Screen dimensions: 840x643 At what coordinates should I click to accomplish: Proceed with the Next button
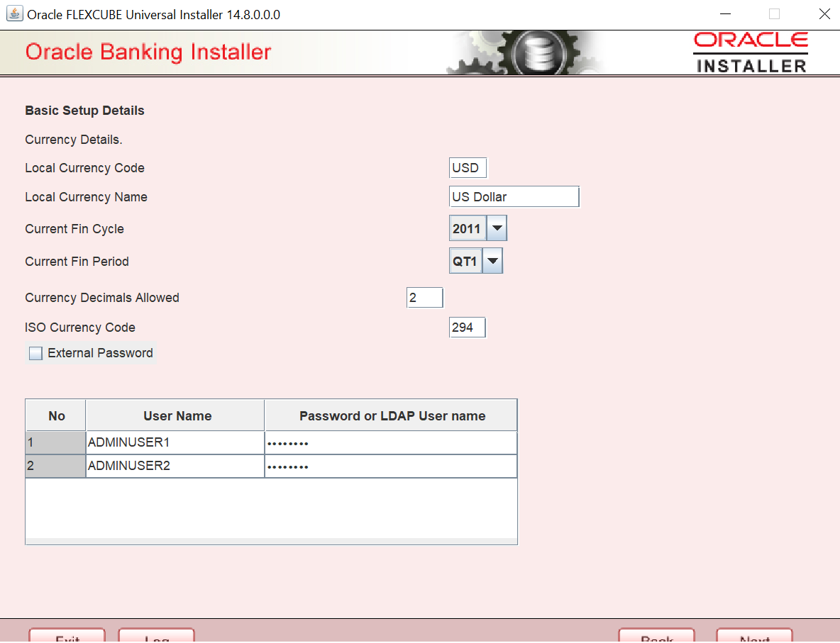pyautogui.click(x=754, y=636)
